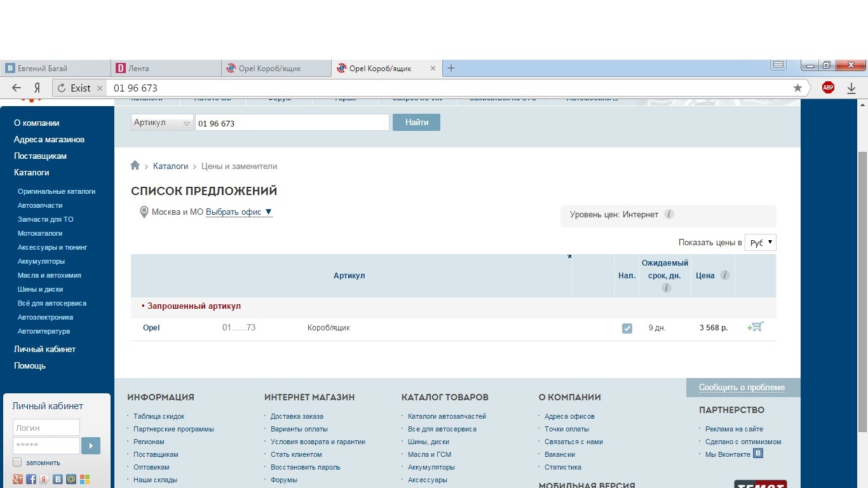Open the browser hamburger menu
Viewport: 868px width, 488px height.
pos(778,65)
